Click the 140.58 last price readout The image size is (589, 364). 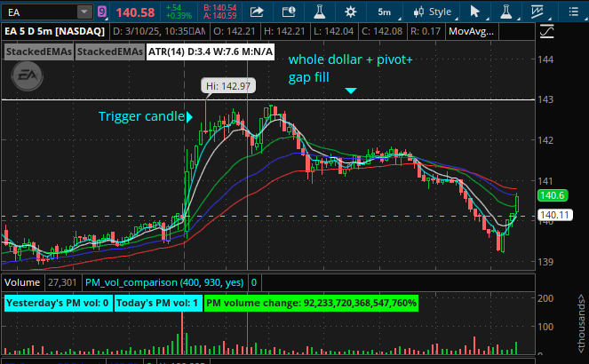[x=135, y=12]
